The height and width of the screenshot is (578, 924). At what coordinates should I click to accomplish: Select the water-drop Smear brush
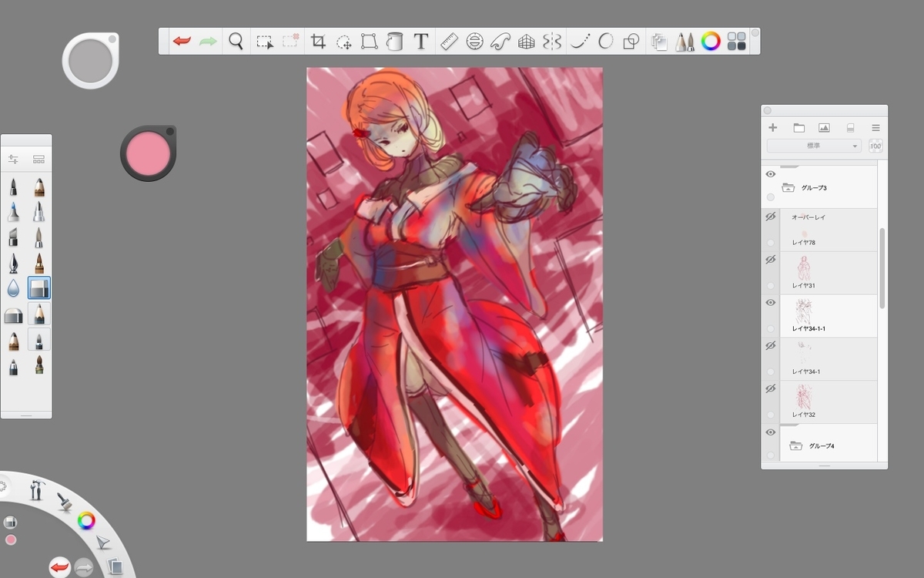pyautogui.click(x=13, y=288)
